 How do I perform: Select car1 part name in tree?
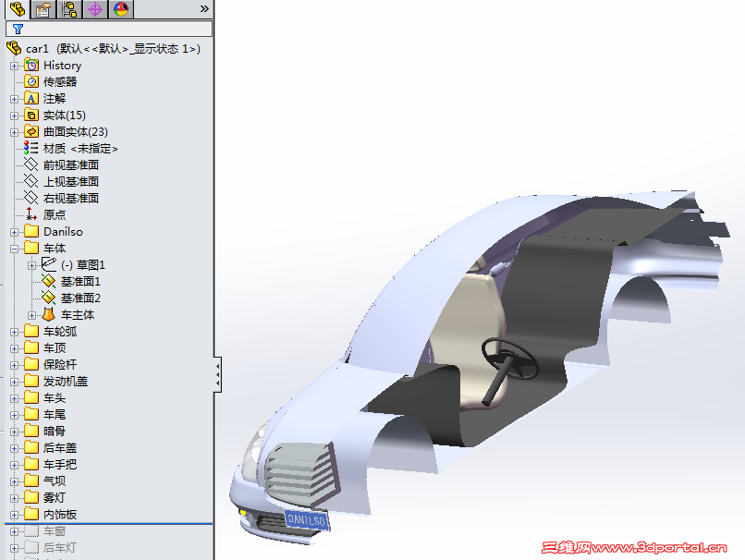[37, 49]
